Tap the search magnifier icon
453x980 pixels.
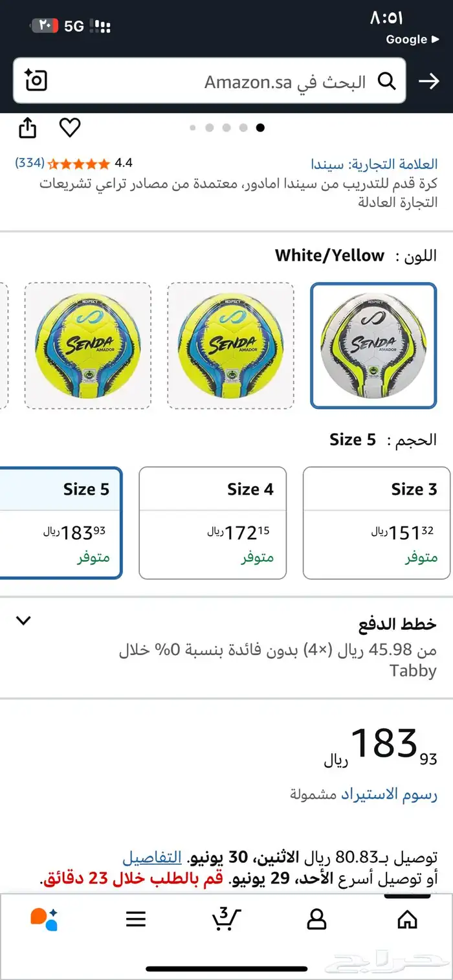[x=387, y=82]
